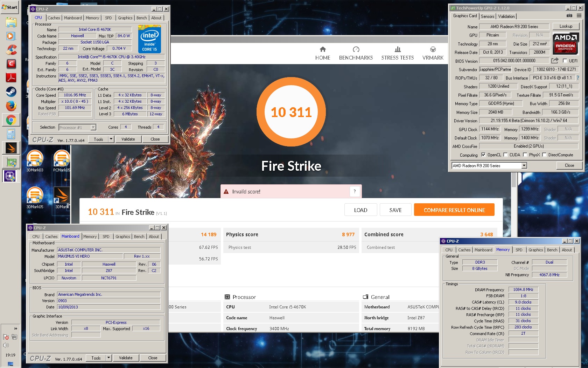Open the red C application taskbar icon

tap(11, 64)
